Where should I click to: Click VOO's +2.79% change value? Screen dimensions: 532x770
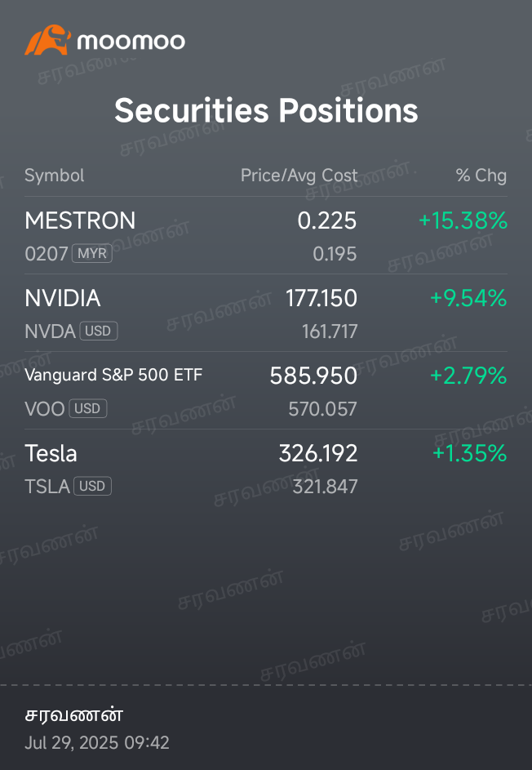pos(468,376)
